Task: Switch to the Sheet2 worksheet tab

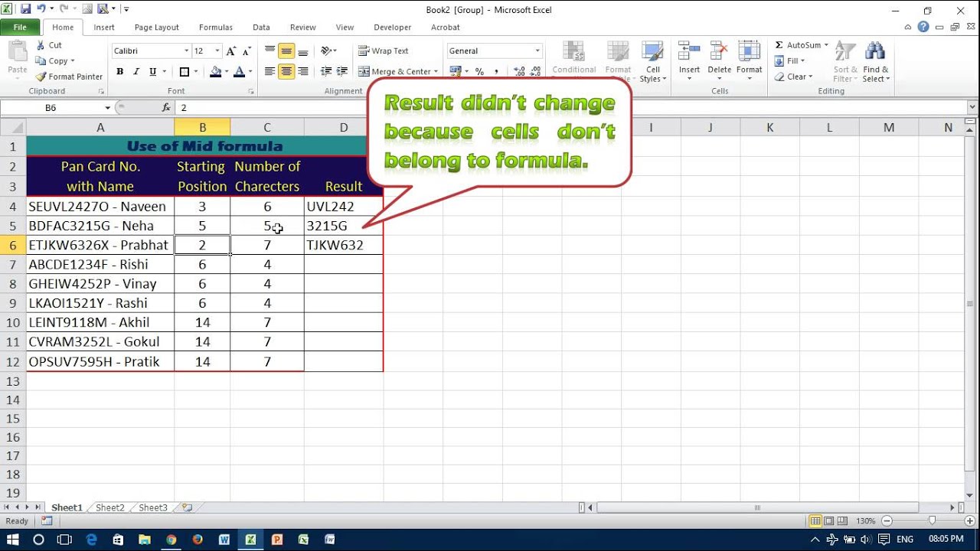Action: (x=110, y=507)
